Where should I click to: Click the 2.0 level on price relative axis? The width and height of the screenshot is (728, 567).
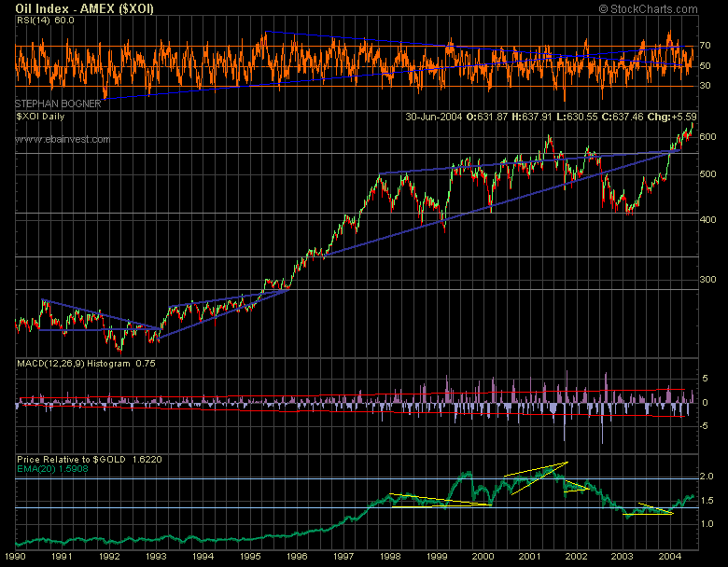point(707,477)
